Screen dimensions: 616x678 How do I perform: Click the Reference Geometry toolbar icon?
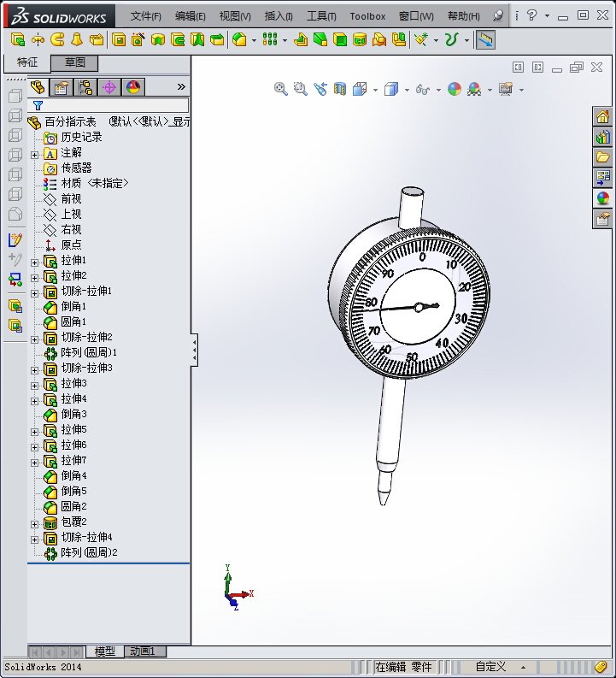tap(421, 40)
